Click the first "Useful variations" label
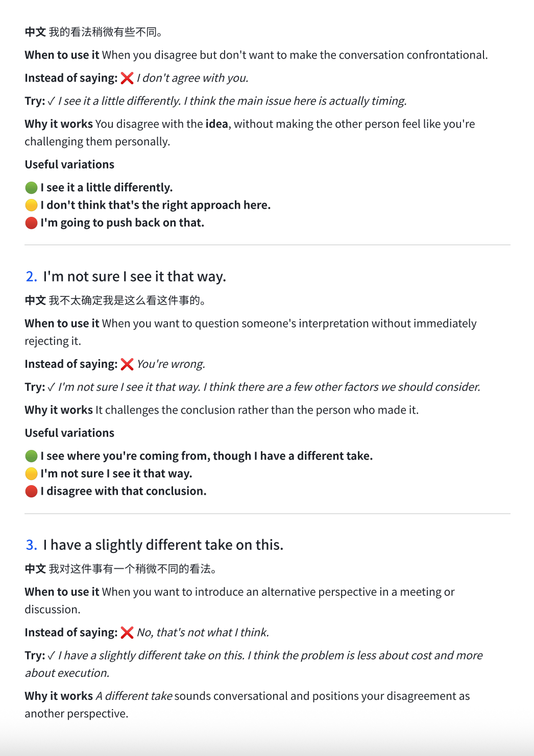This screenshot has height=756, width=534. 69,164
